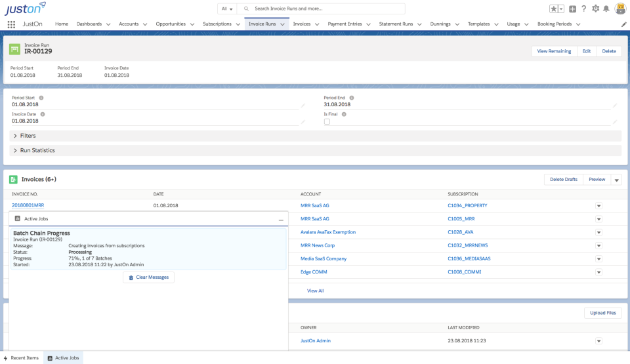Open the Help question mark icon
This screenshot has height=364, width=630.
click(x=584, y=9)
